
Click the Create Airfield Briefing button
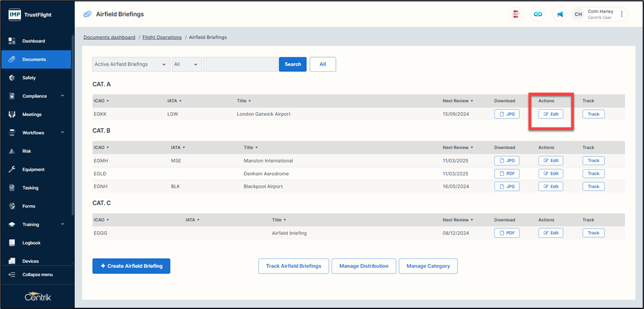pos(131,266)
